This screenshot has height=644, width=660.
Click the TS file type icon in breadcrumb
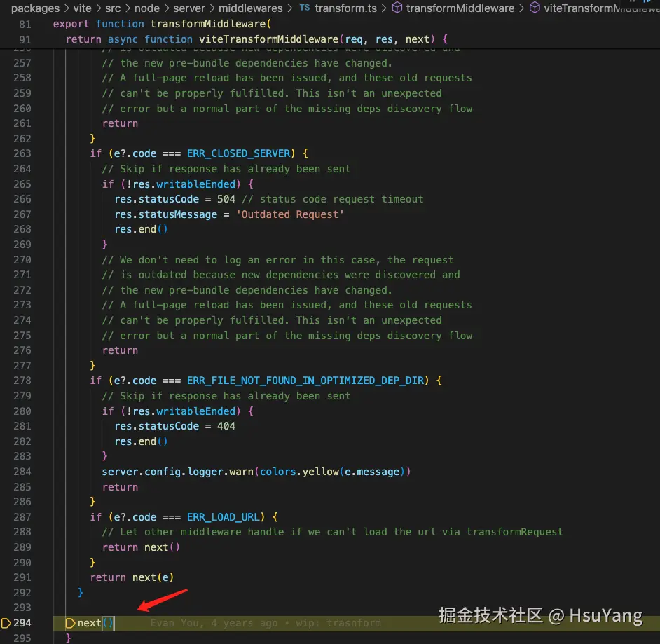point(305,8)
